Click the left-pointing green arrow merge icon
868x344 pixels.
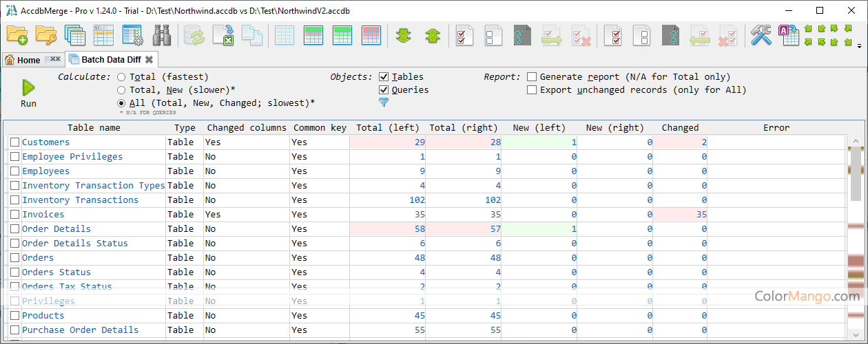[701, 35]
